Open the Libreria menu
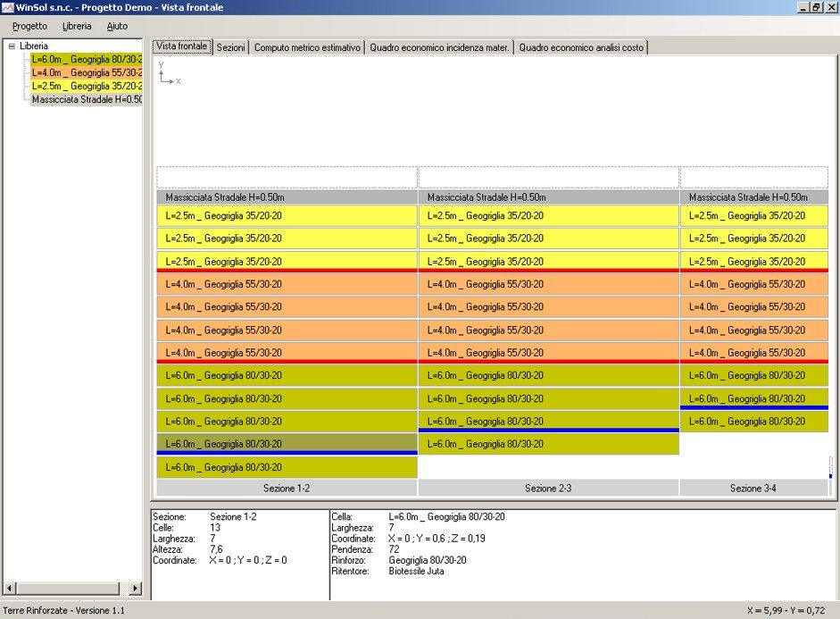840x619 pixels. tap(77, 26)
